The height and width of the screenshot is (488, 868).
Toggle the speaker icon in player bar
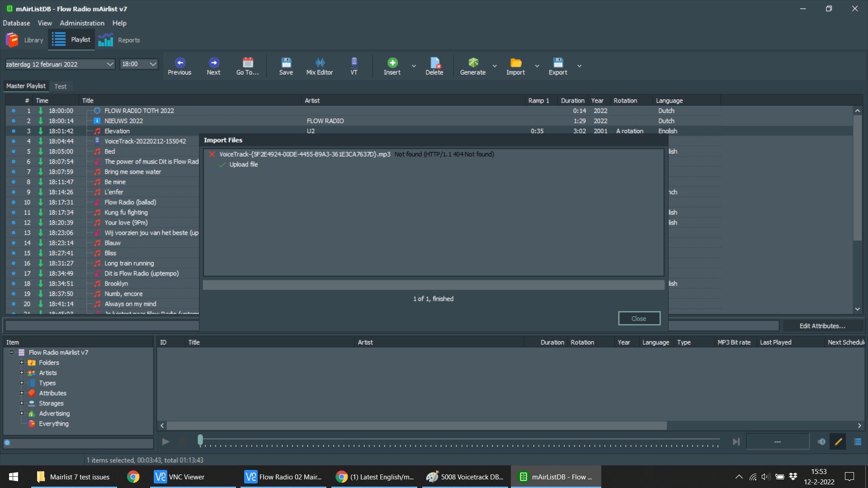pyautogui.click(x=821, y=442)
